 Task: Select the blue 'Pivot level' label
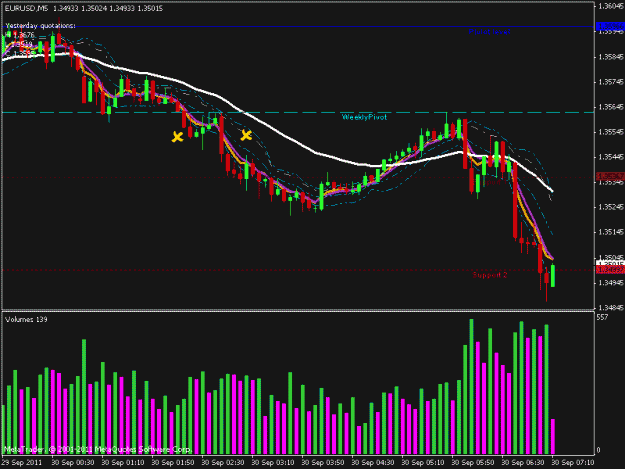point(489,31)
